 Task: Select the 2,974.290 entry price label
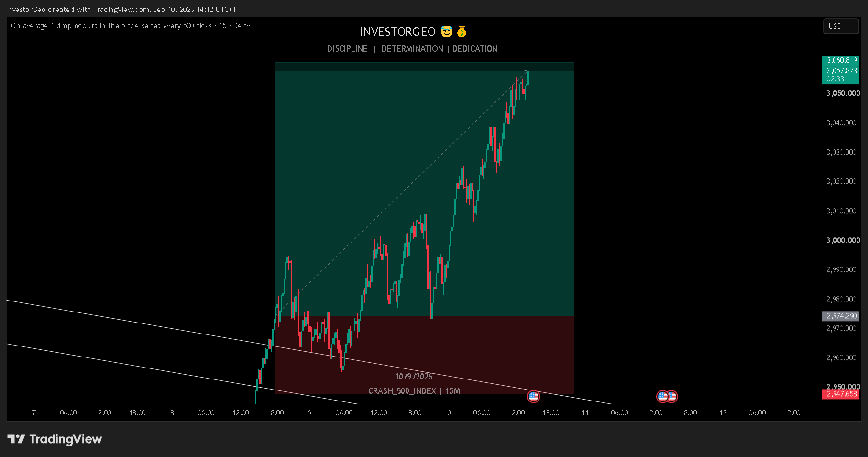click(x=840, y=316)
